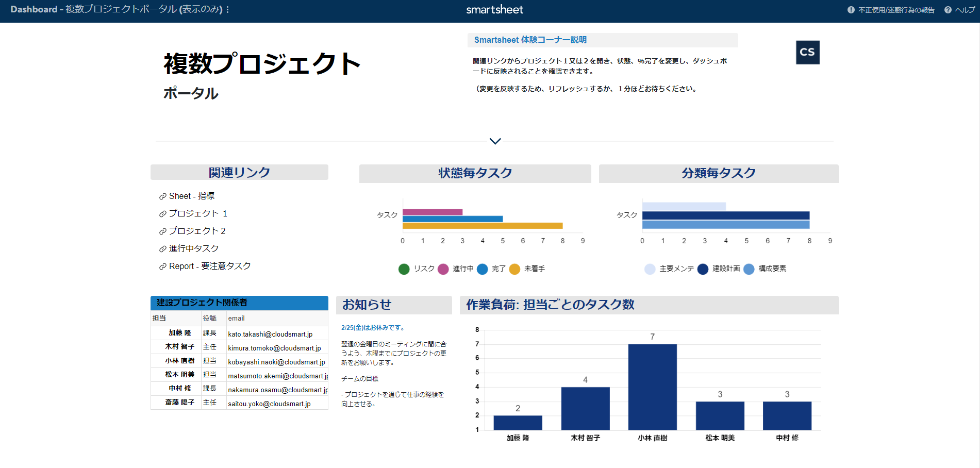The width and height of the screenshot is (980, 468).
Task: Open the Report - 要注意タスク link
Action: 209,266
